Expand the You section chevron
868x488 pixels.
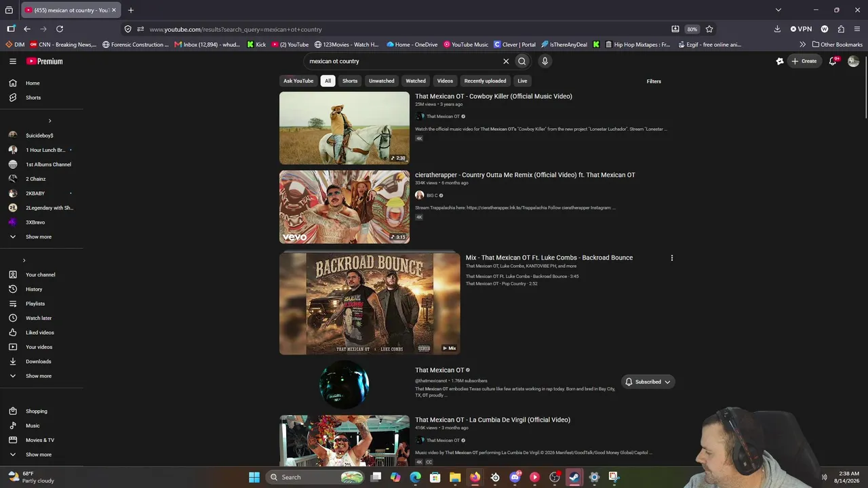point(24,260)
